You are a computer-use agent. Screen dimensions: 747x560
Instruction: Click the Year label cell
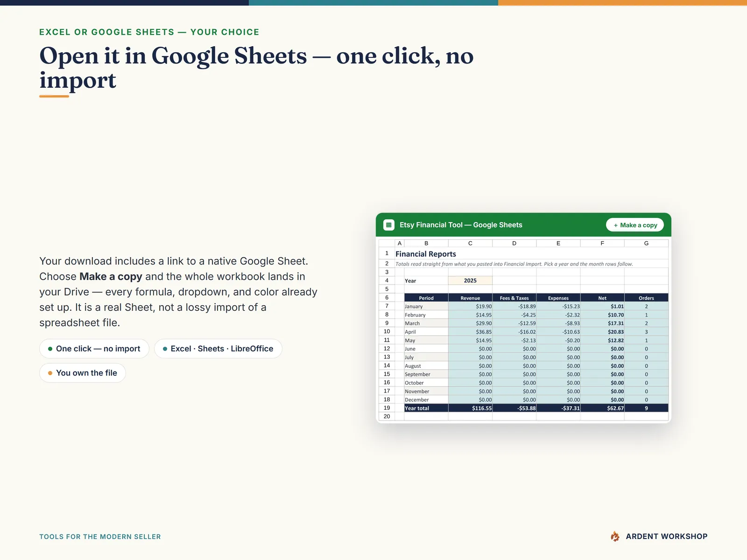(x=426, y=280)
